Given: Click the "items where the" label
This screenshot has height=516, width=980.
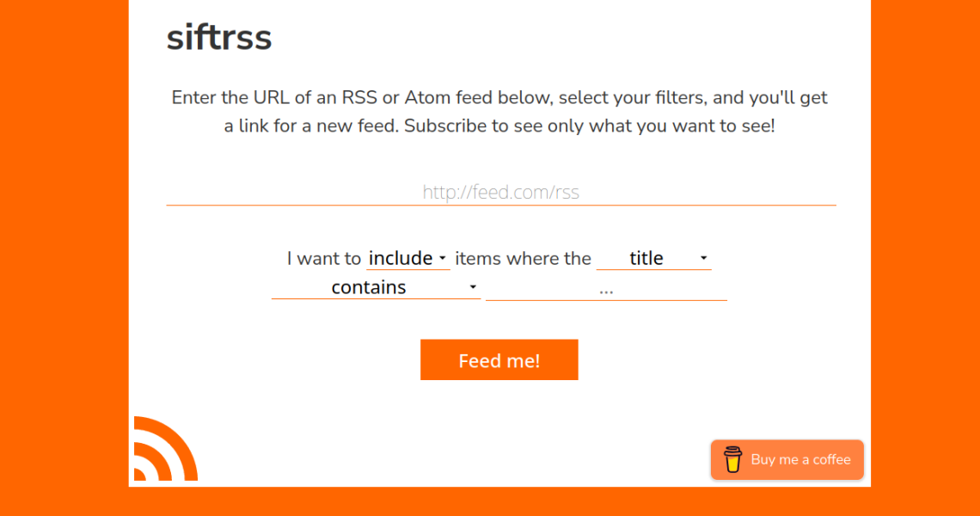Looking at the screenshot, I should point(523,258).
